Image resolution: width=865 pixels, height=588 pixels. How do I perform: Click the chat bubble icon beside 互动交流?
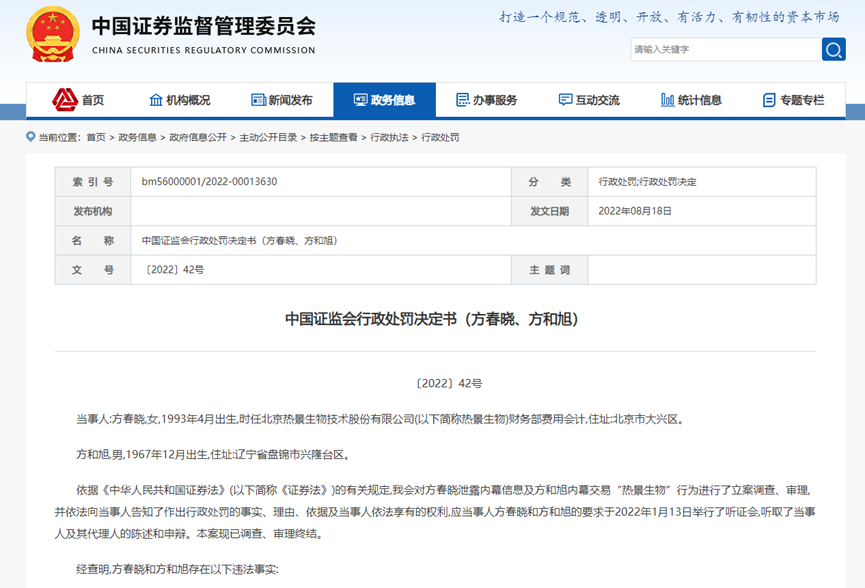[565, 100]
